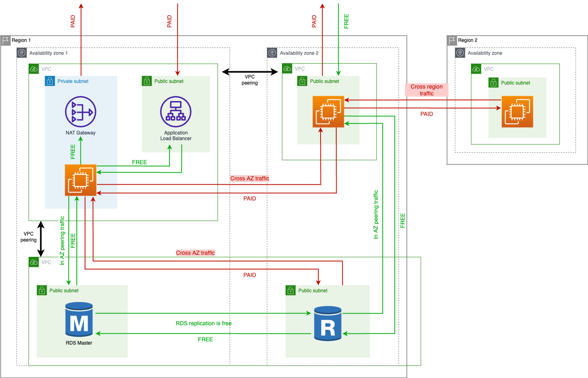588x378 pixels.
Task: Select the "Availability zone 2" label
Action: (299, 53)
